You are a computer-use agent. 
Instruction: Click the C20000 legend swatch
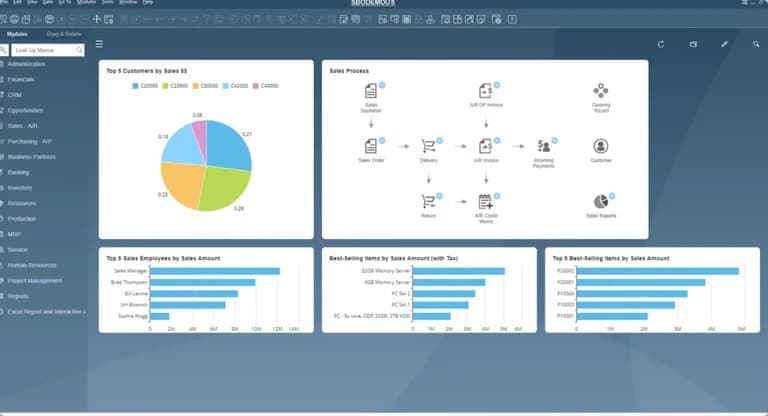click(135, 86)
